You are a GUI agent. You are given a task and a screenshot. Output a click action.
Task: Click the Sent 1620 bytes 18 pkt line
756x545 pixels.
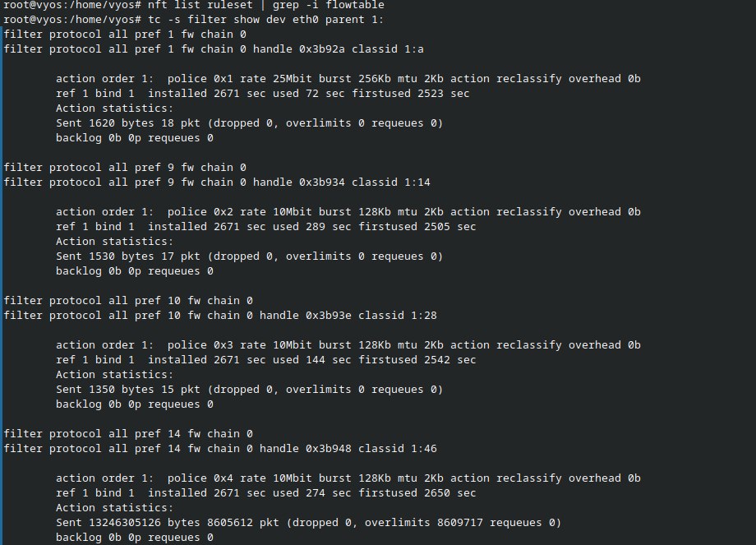(x=249, y=123)
